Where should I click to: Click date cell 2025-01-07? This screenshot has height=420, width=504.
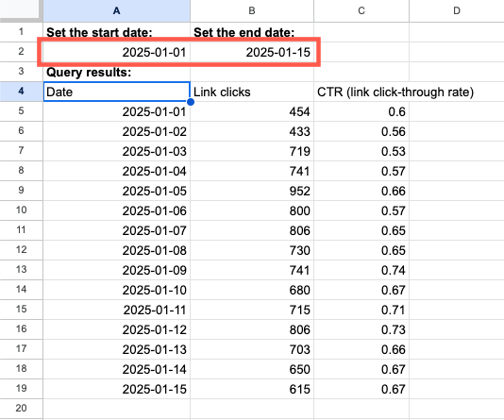coord(117,230)
